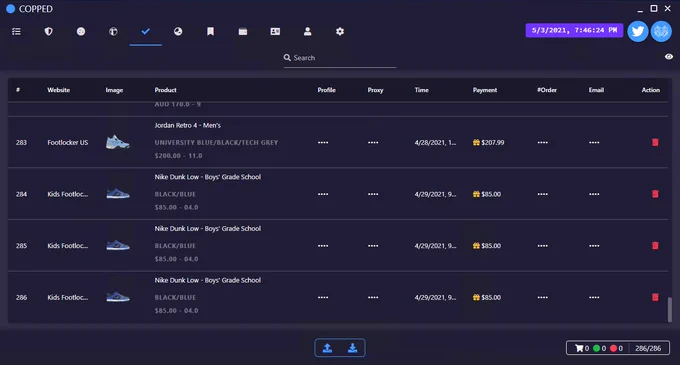Click the download import arrow button
The height and width of the screenshot is (365, 680).
(x=353, y=348)
